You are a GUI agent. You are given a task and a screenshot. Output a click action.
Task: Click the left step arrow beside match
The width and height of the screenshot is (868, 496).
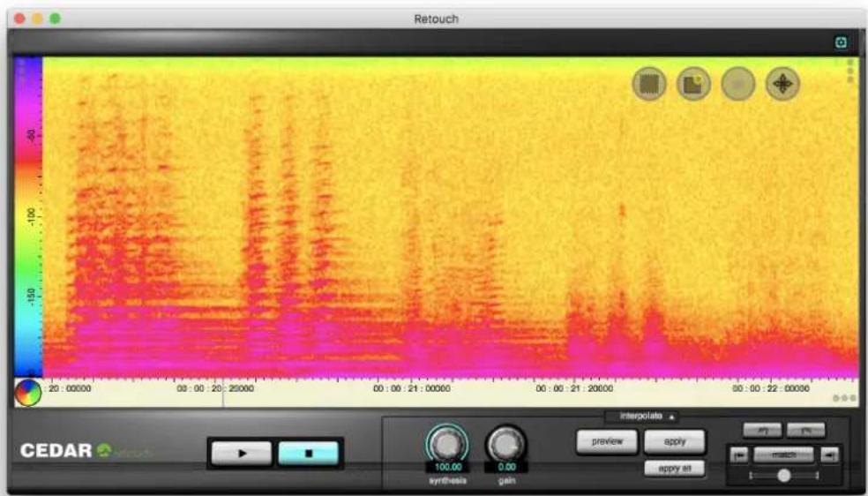(739, 455)
